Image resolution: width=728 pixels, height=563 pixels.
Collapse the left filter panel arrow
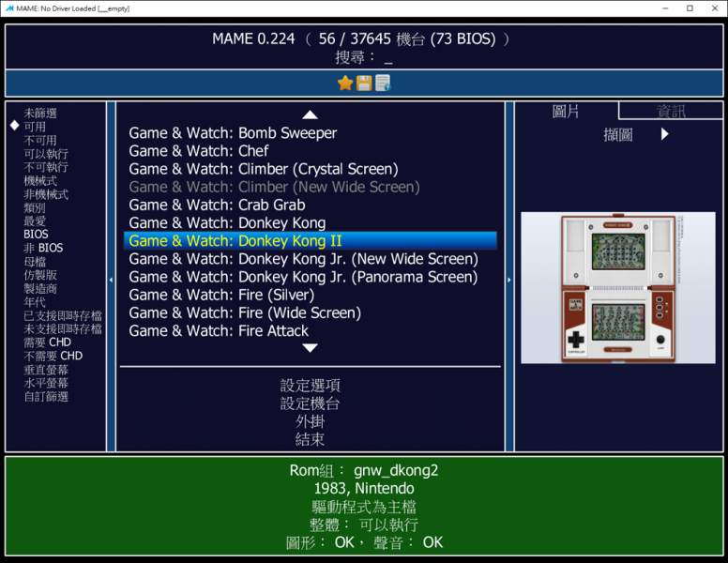(x=111, y=280)
